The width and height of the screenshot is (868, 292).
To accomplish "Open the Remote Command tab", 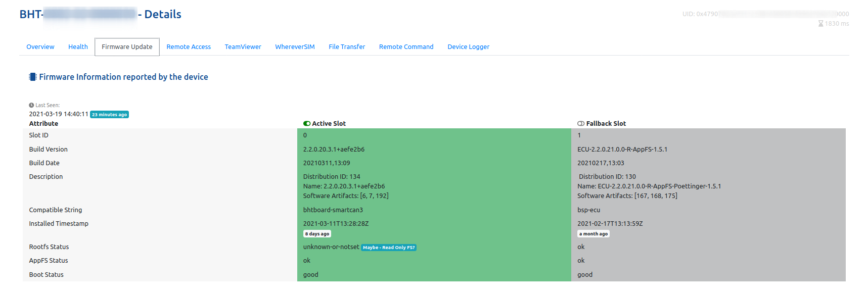I will (406, 47).
